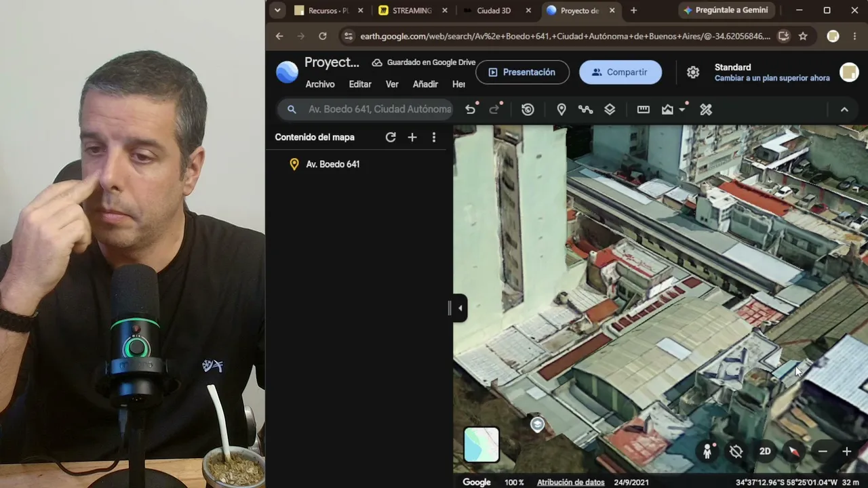
Task: Click the project title Proyect...
Action: 332,62
